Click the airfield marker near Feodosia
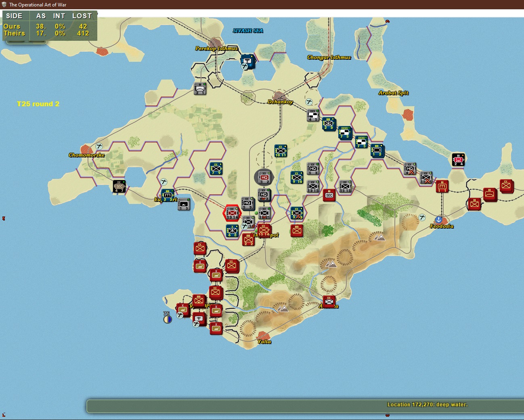Screen dimensions: 524x420 (422, 217)
